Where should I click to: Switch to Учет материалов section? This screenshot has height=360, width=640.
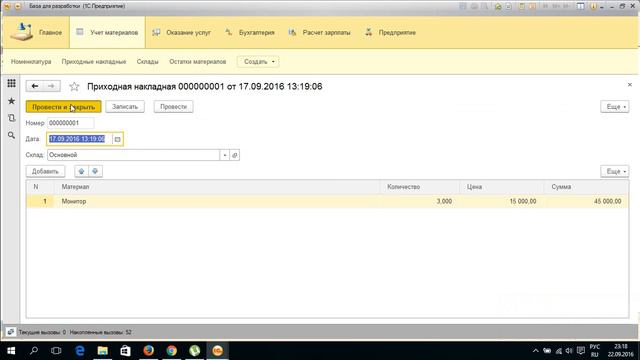[x=107, y=32]
